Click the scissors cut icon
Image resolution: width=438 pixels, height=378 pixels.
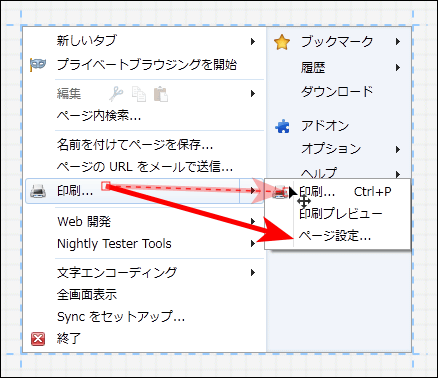coord(116,94)
